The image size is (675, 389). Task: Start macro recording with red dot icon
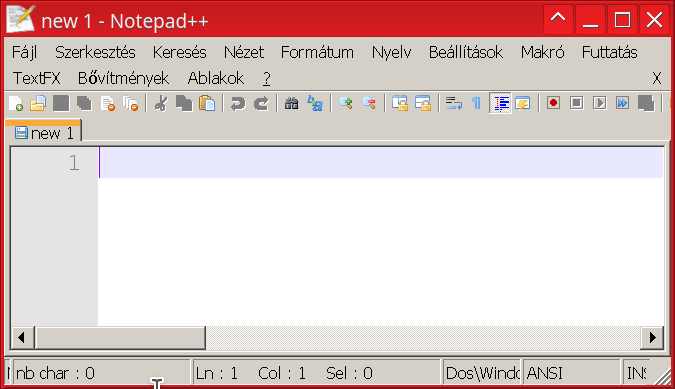tap(554, 103)
